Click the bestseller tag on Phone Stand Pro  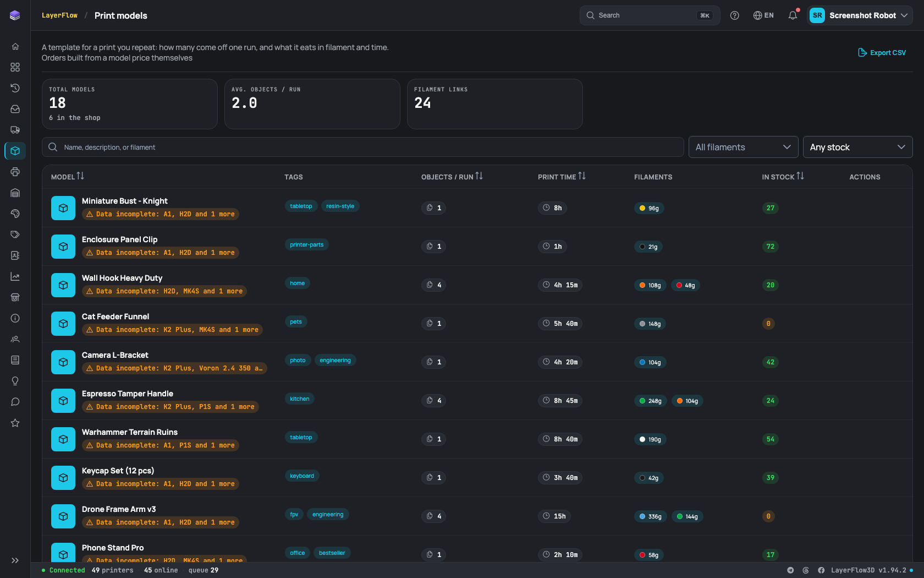(332, 553)
